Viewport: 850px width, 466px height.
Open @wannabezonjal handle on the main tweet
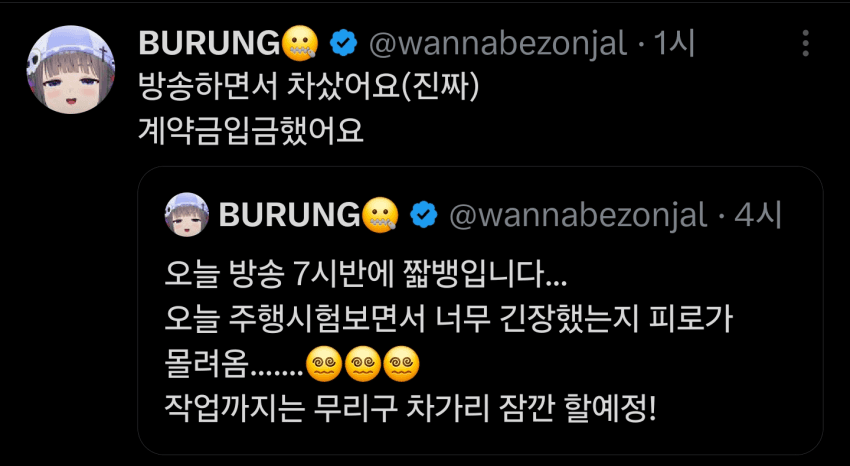click(498, 43)
